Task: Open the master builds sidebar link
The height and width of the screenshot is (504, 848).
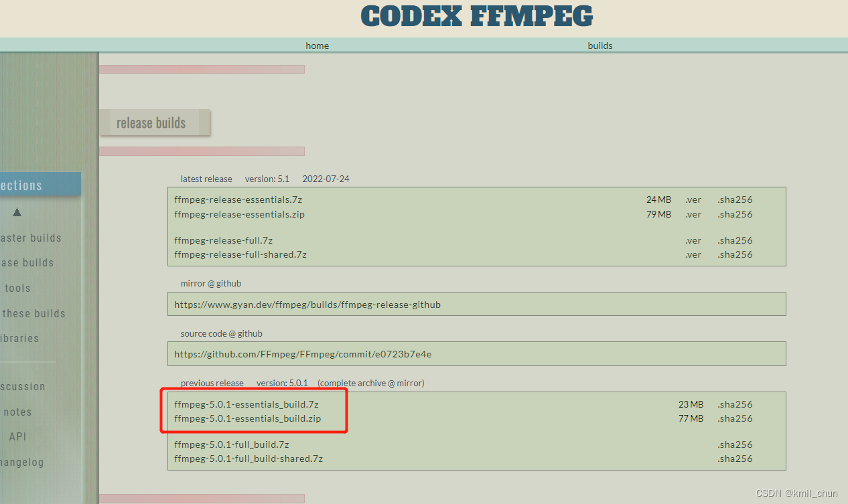Action: coord(31,238)
